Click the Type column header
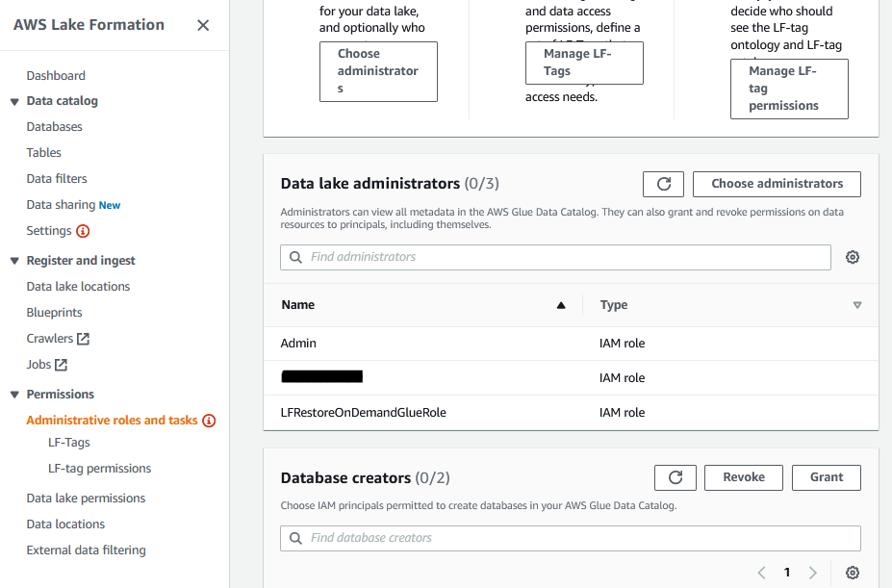The image size is (892, 588). coord(614,305)
